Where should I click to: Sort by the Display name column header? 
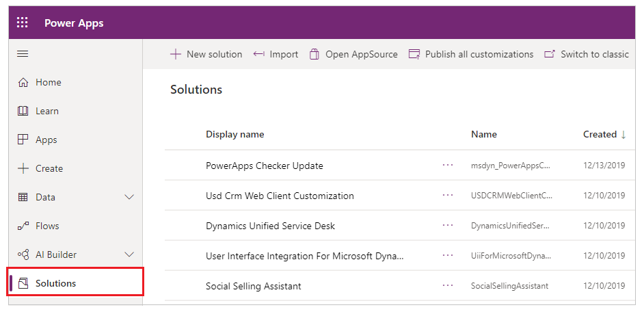pos(235,134)
